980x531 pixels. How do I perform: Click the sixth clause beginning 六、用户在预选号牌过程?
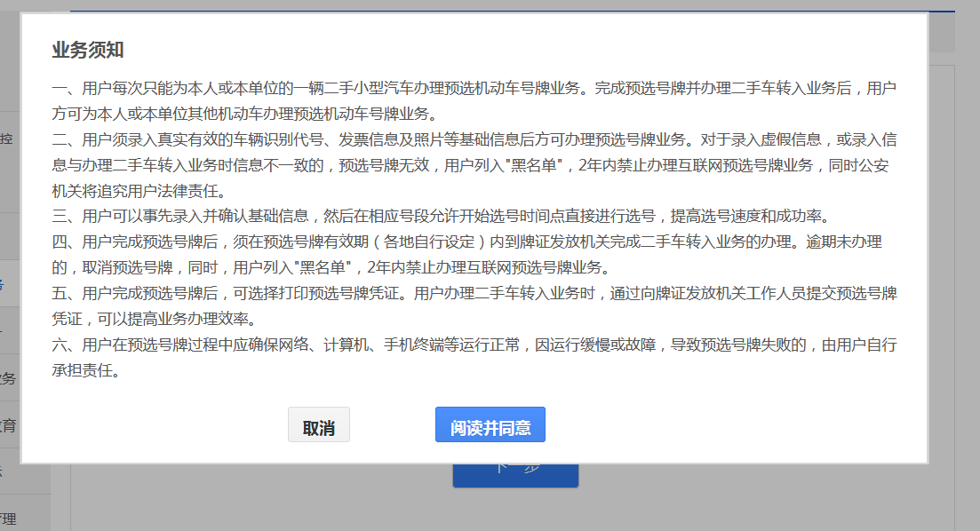coord(474,357)
